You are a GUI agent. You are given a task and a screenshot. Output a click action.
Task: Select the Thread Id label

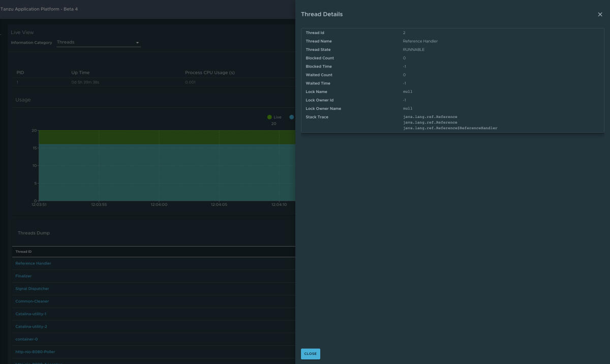point(315,33)
